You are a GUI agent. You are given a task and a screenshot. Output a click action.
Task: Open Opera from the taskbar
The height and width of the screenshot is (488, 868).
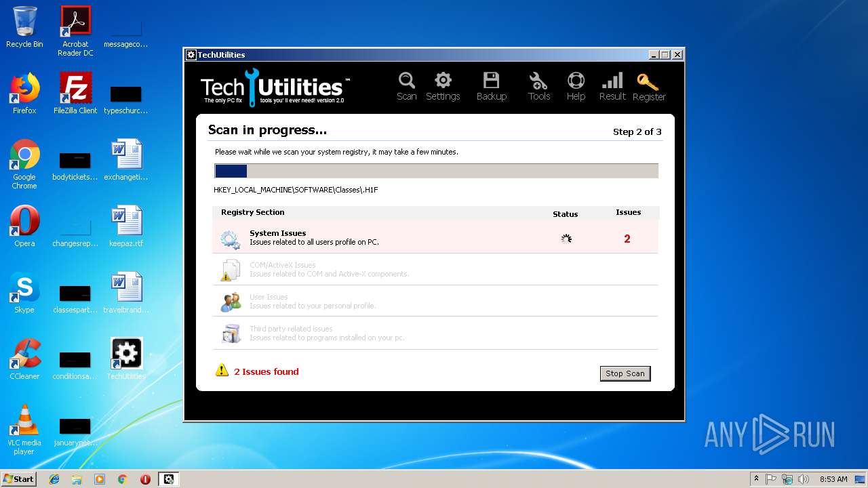point(145,479)
